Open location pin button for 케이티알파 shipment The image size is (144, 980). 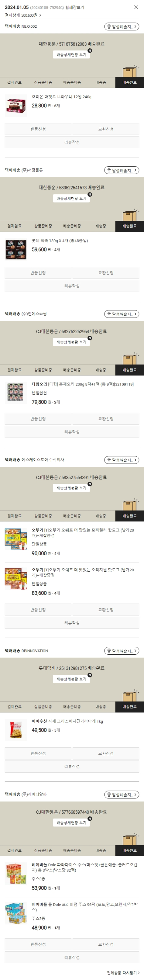[x=121, y=795]
